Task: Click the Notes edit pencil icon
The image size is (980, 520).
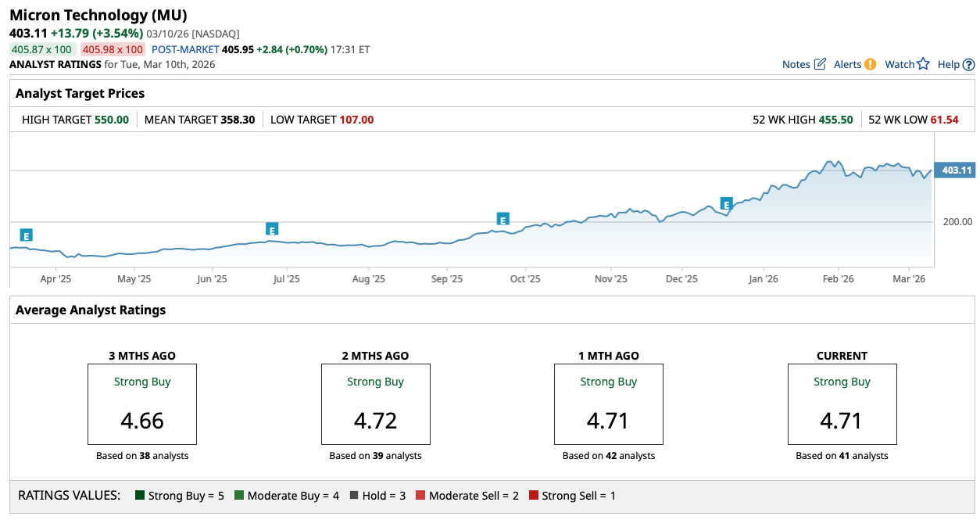Action: tap(820, 64)
